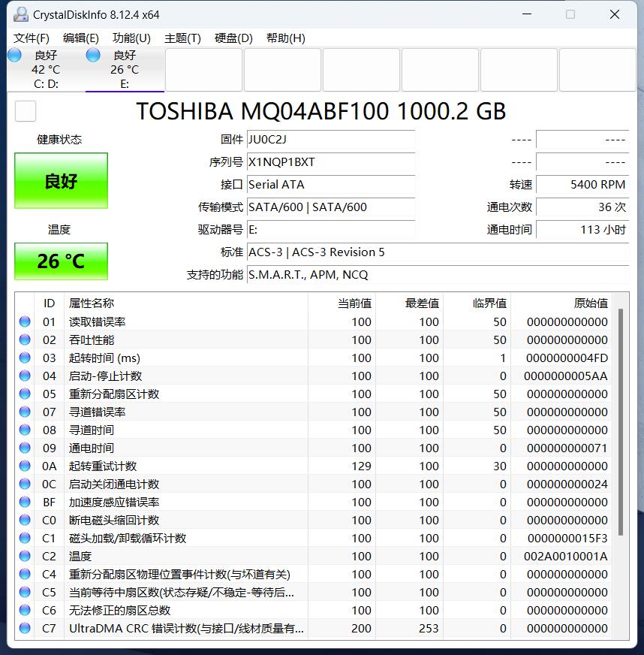Click the blue disk health icon on the E: tab
The width and height of the screenshot is (644, 655).
(x=93, y=54)
